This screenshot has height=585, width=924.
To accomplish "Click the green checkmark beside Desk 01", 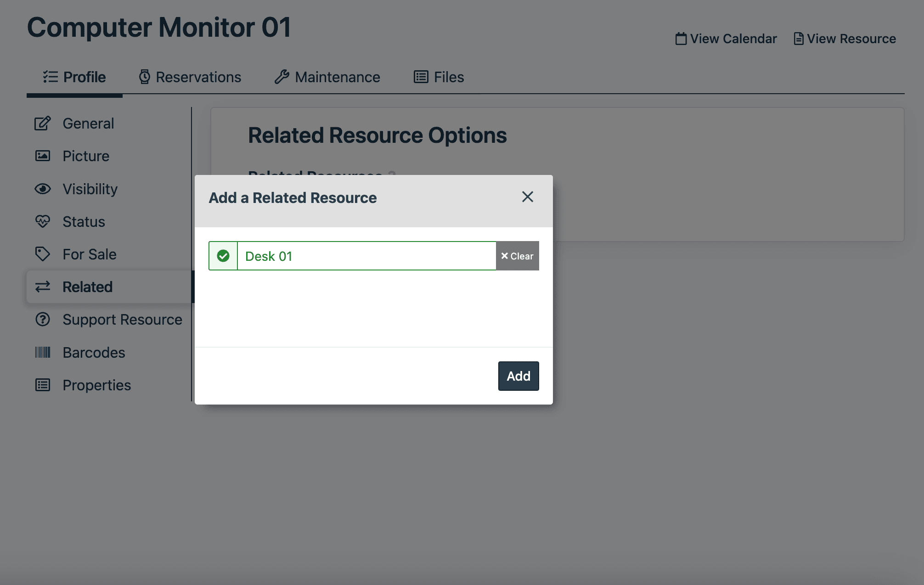I will 223,256.
